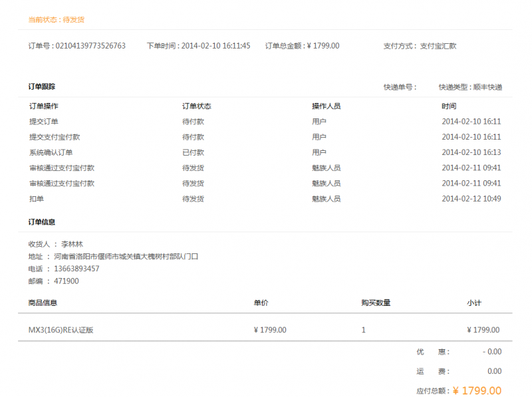Click the 订单跟踪 section heading
The image size is (532, 397).
pyautogui.click(x=42, y=86)
